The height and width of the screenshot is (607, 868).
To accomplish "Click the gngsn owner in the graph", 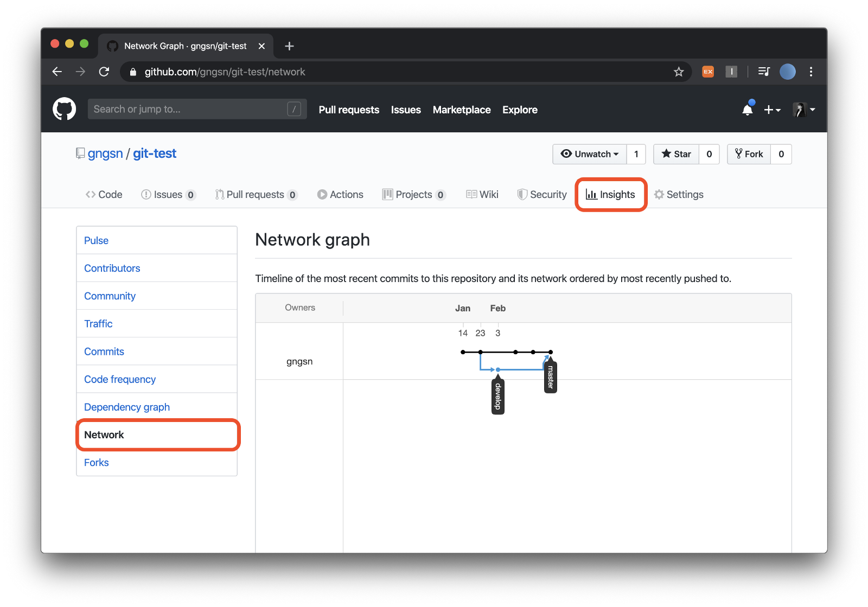I will (299, 361).
